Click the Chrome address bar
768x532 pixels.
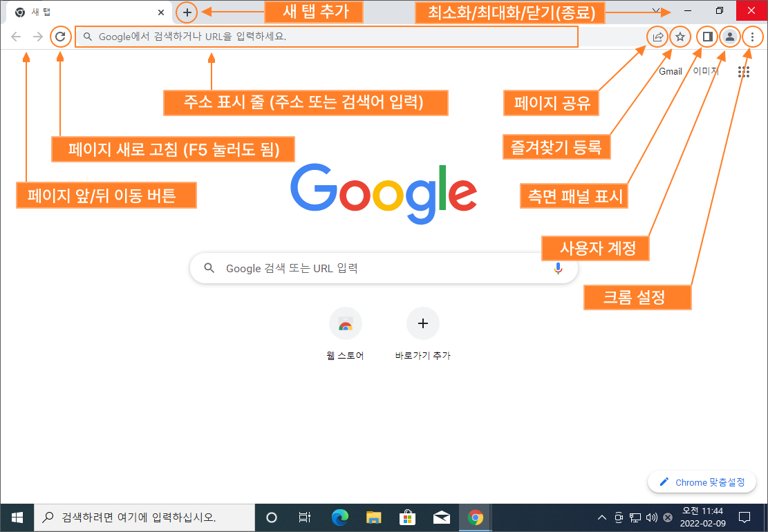327,37
